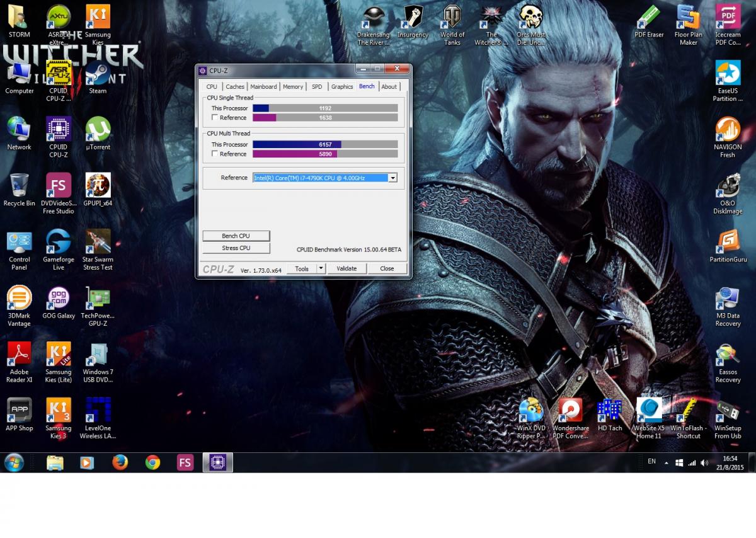
Task: Open M3 Data Recovery icon
Action: coord(728,307)
